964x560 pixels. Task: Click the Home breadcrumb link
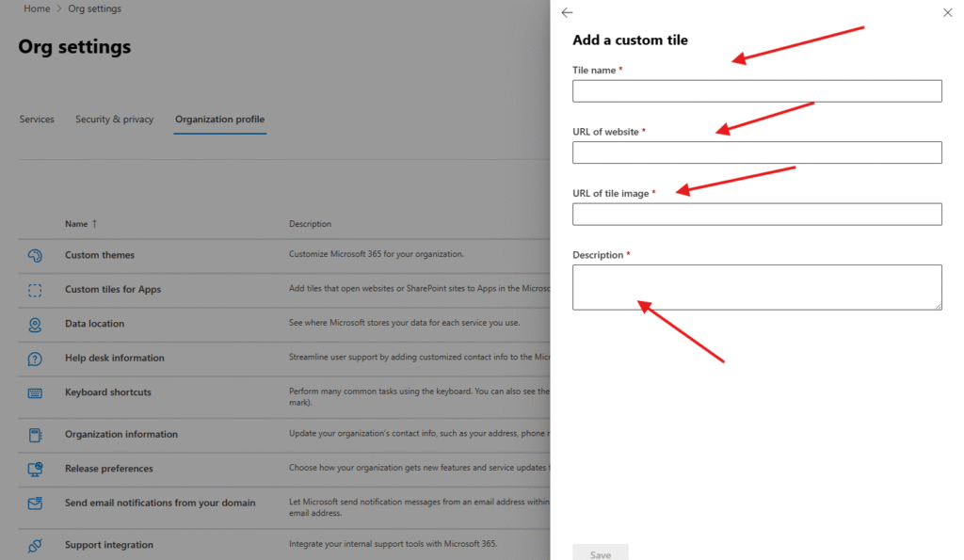[x=37, y=8]
